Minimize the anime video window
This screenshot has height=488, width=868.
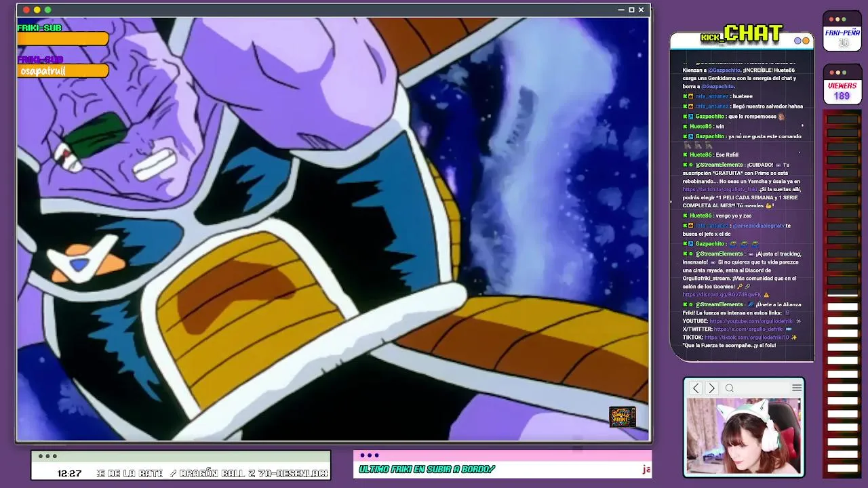(x=621, y=9)
